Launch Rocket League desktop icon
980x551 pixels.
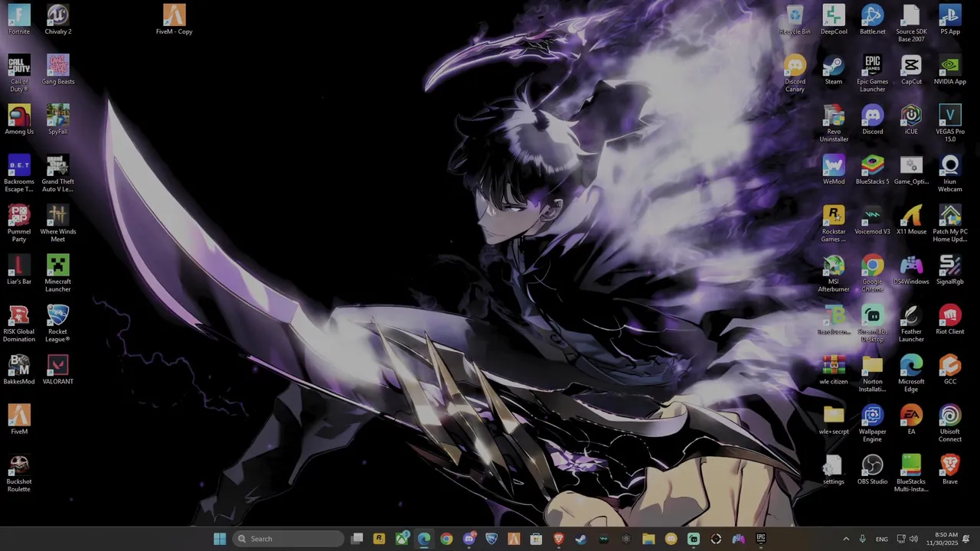tap(58, 324)
